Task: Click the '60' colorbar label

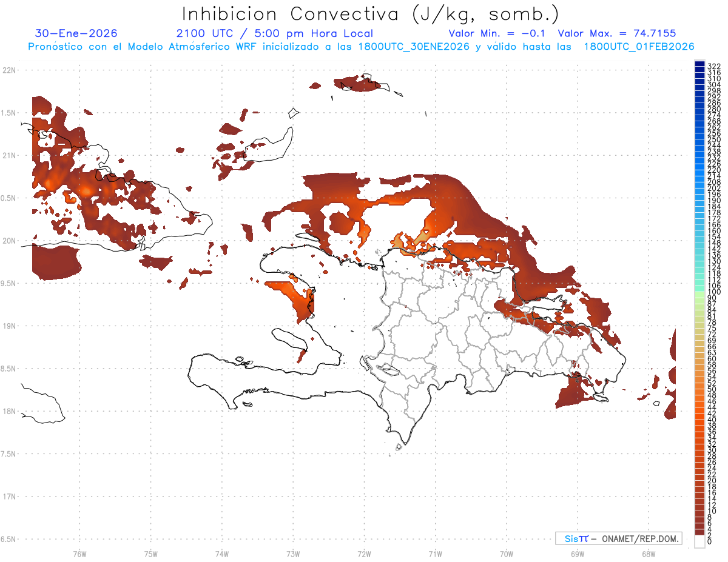Action: pos(712,358)
